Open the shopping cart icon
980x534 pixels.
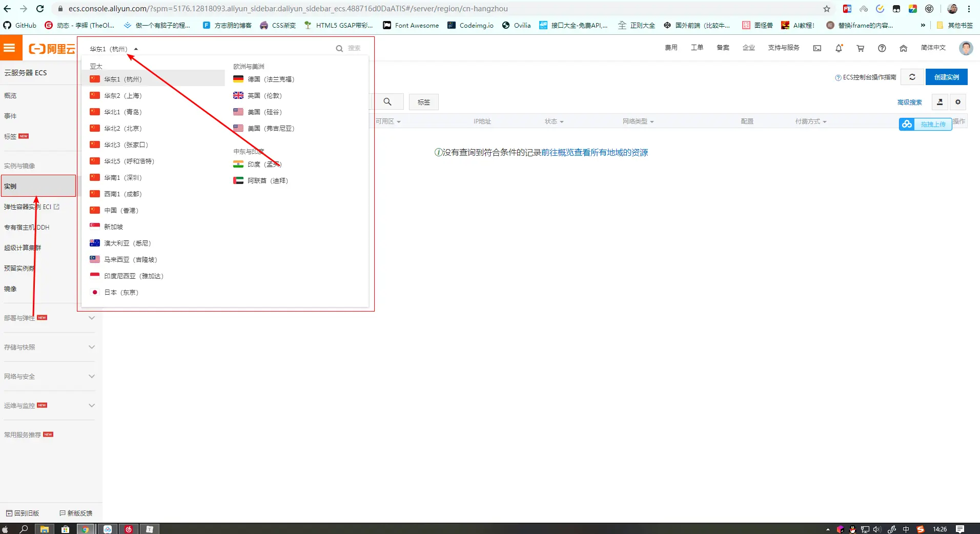click(861, 48)
